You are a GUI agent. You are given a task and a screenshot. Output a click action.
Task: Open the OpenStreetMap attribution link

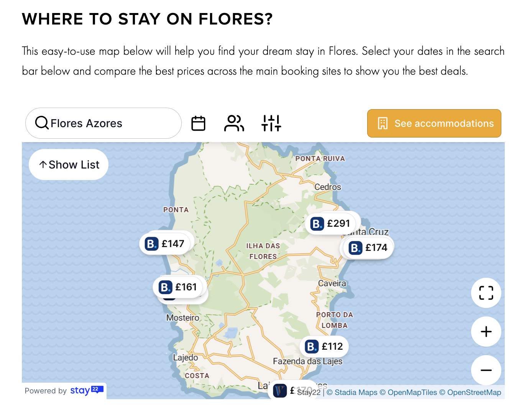coord(474,392)
